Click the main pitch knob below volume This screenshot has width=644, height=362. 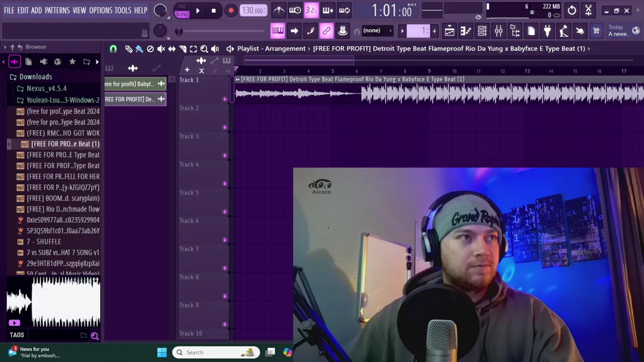point(160,31)
